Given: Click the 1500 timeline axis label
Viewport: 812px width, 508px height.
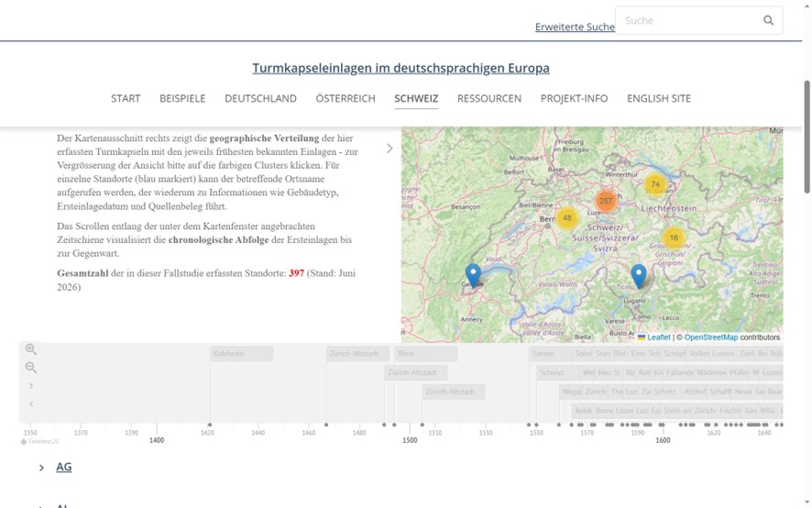Looking at the screenshot, I should pyautogui.click(x=410, y=440).
